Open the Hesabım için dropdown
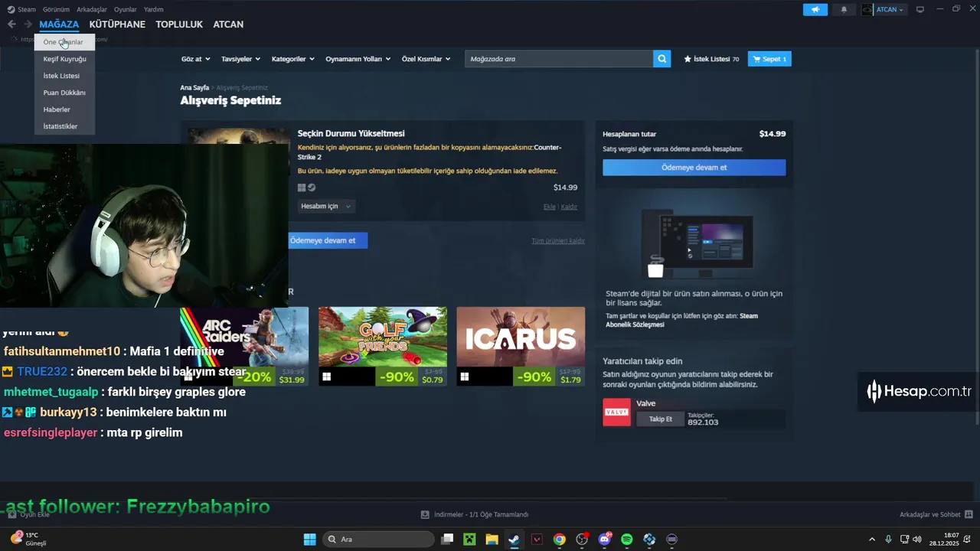This screenshot has height=551, width=980. pos(326,207)
